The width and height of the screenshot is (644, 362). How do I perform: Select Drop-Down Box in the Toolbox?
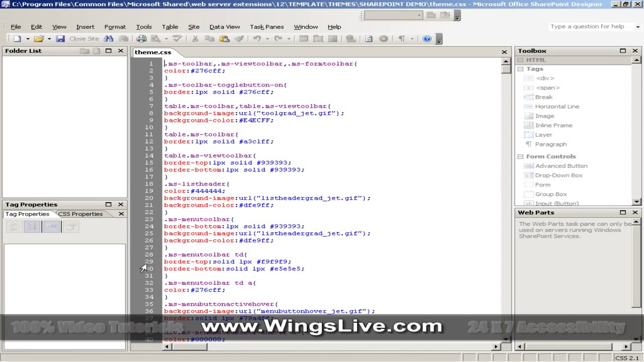(x=558, y=175)
